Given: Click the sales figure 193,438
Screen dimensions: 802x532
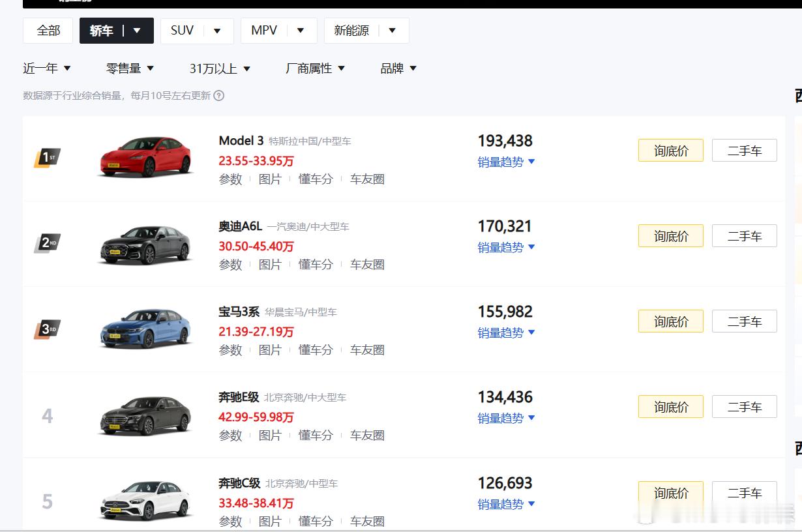Looking at the screenshot, I should pos(505,141).
